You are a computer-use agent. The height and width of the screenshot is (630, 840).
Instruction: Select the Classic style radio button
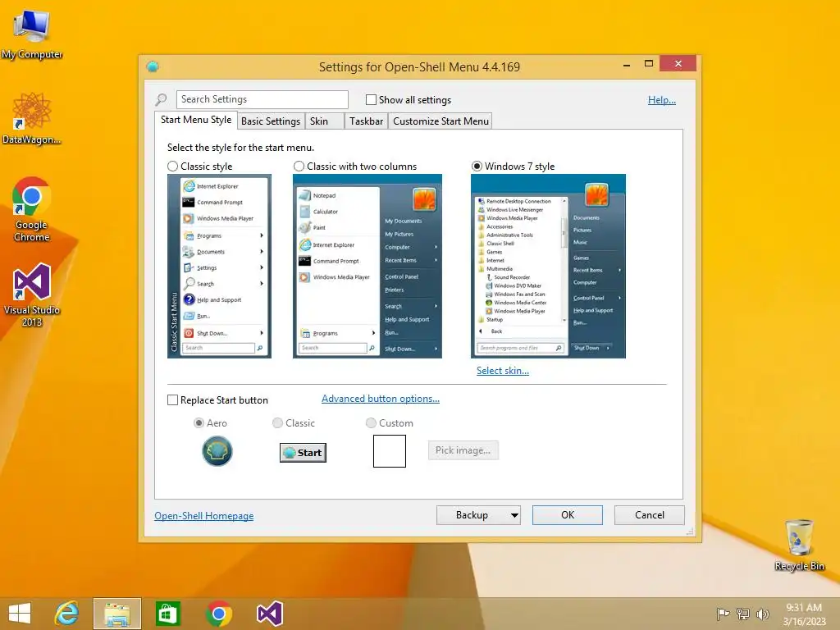point(172,166)
